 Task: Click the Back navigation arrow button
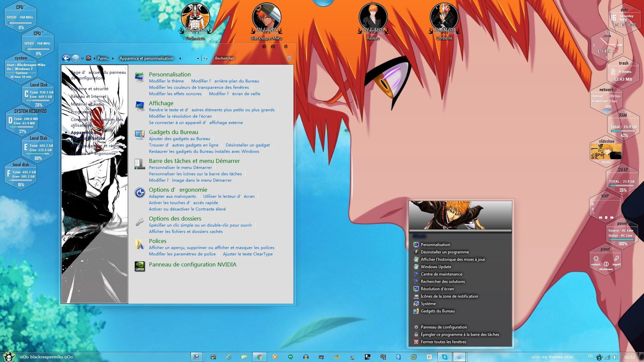point(66,59)
